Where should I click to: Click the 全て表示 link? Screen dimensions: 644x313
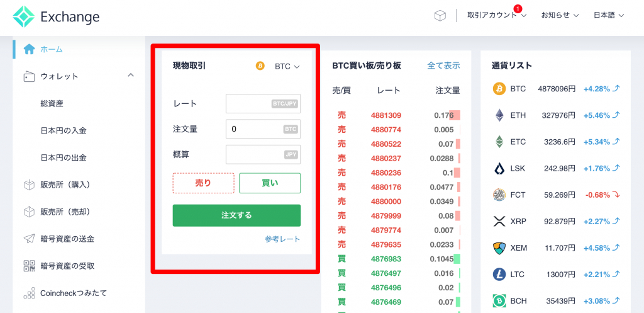pyautogui.click(x=443, y=65)
